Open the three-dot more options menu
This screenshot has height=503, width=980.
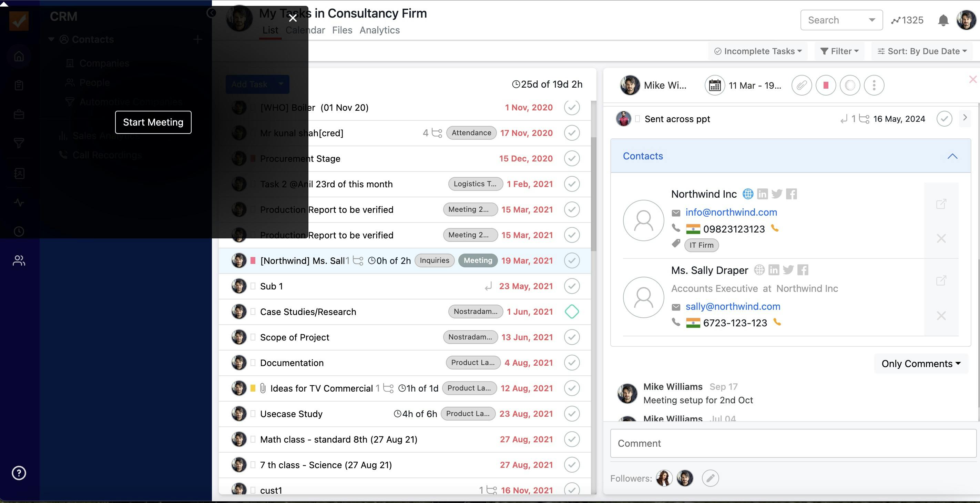pyautogui.click(x=874, y=85)
